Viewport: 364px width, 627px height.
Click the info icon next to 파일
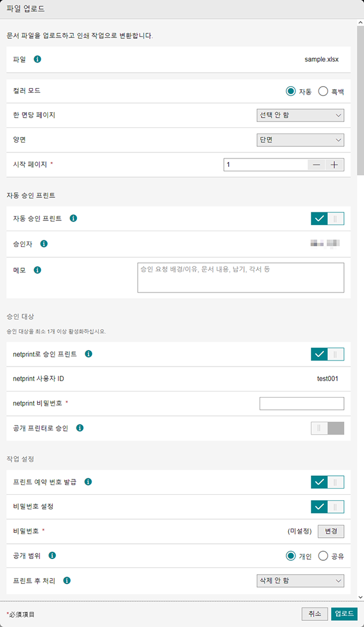click(x=37, y=59)
